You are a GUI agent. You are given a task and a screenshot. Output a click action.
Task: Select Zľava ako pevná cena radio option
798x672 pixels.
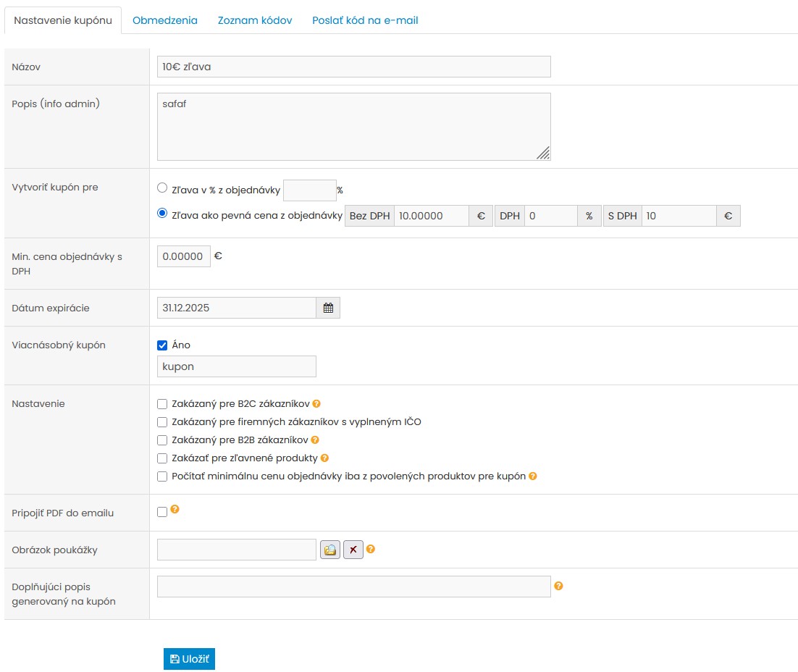tap(162, 214)
